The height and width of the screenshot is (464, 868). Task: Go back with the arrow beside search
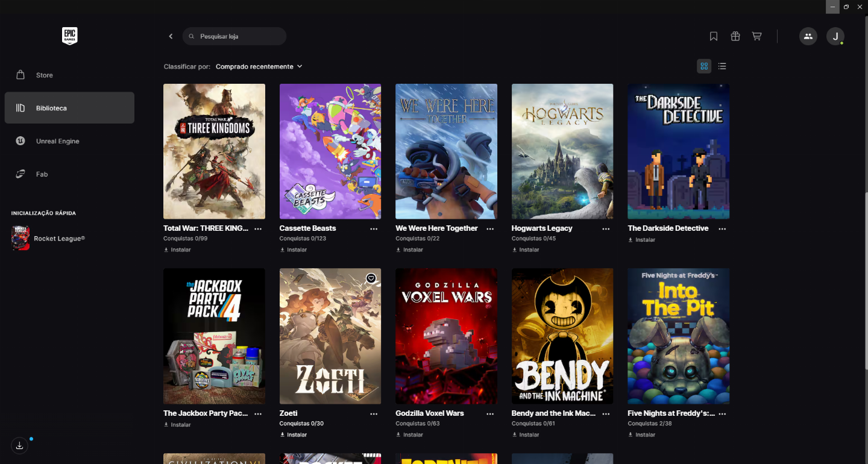pos(171,36)
